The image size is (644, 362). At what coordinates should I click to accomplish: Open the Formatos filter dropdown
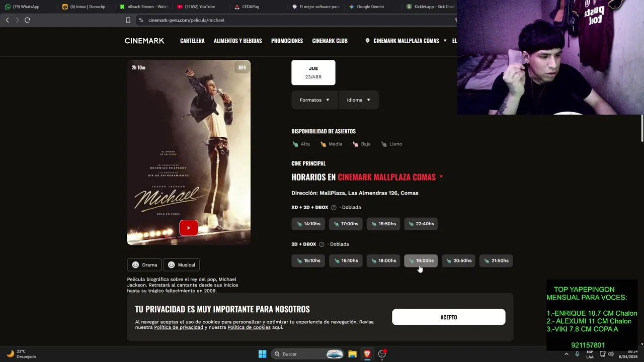coord(315,100)
